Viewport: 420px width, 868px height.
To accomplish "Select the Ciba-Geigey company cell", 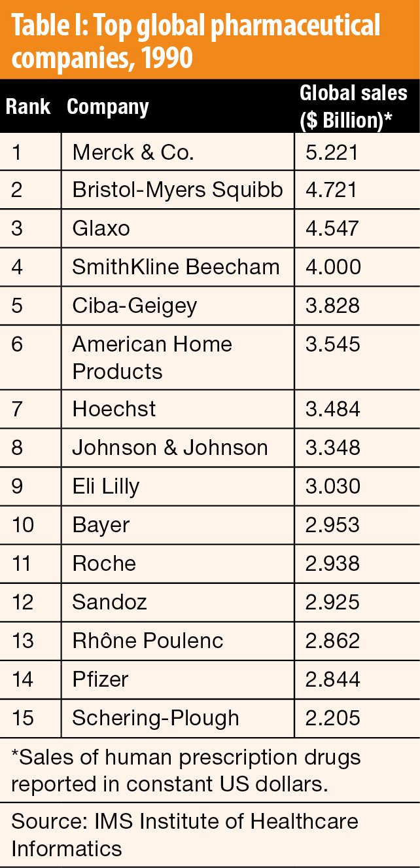I will (x=177, y=306).
